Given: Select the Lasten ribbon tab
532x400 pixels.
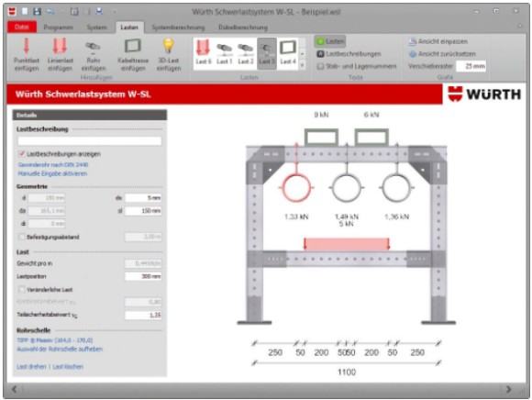Looking at the screenshot, I should [x=129, y=28].
